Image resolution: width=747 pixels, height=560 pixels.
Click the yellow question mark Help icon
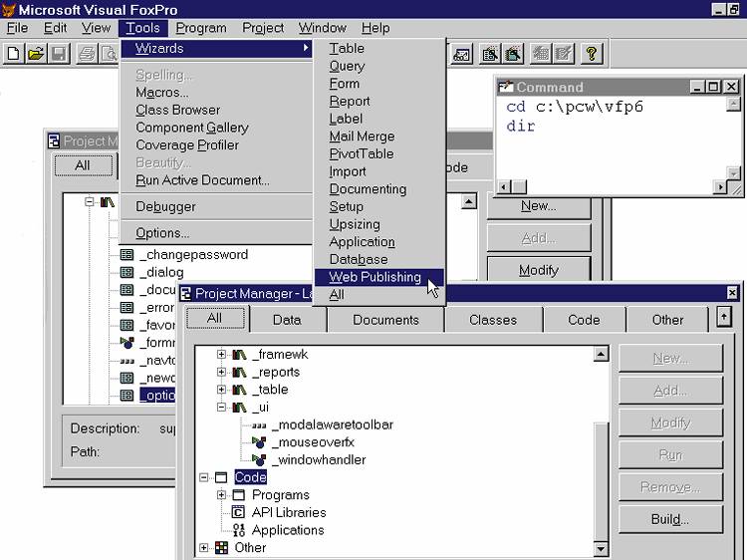tap(592, 54)
